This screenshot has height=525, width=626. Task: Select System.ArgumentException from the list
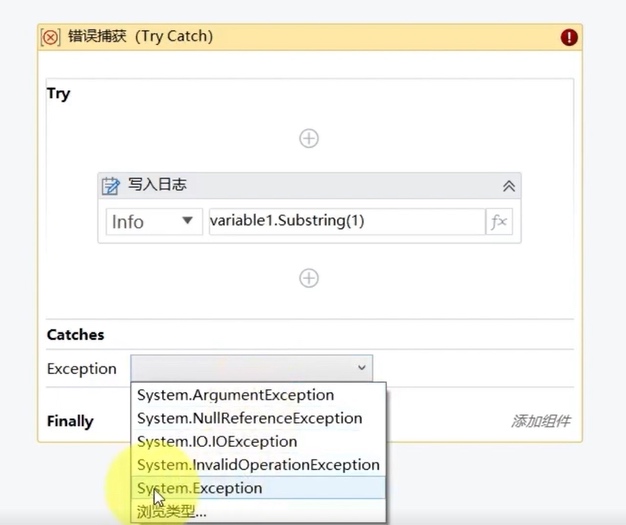(235, 395)
